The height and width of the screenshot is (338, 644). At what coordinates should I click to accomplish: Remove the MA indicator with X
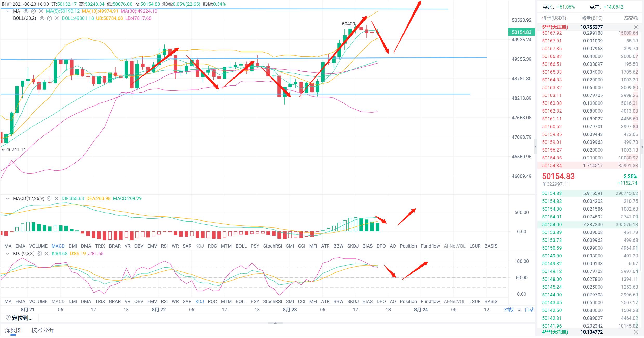tap(41, 11)
